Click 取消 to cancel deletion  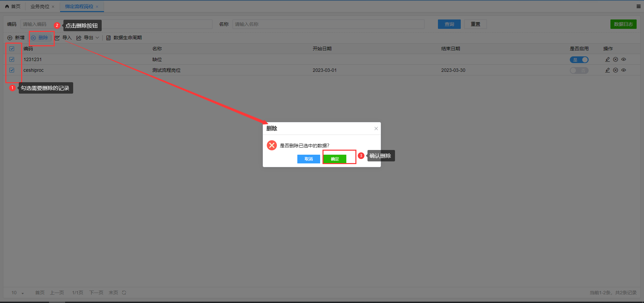[x=309, y=159]
